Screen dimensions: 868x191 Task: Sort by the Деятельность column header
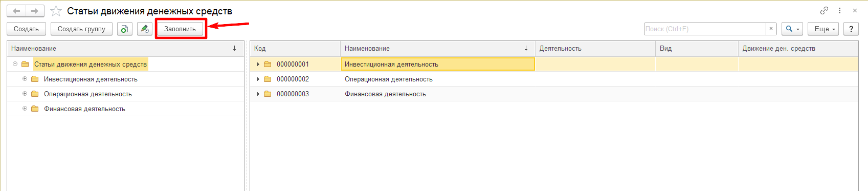point(595,48)
